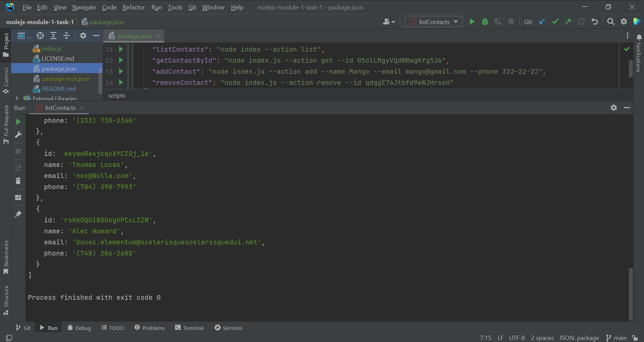Image resolution: width=644 pixels, height=342 pixels.
Task: Click wrench Edit Run Configuration icon
Action: point(18,135)
